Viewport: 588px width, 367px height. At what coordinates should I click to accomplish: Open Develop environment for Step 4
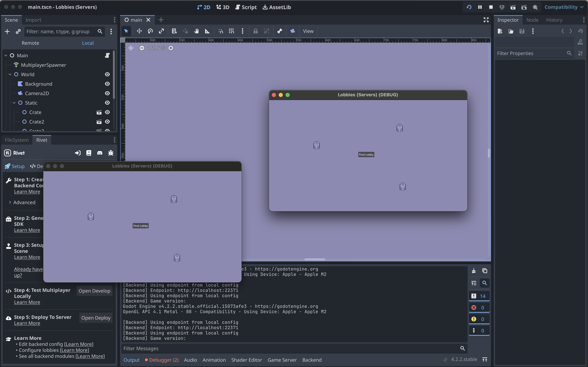94,290
